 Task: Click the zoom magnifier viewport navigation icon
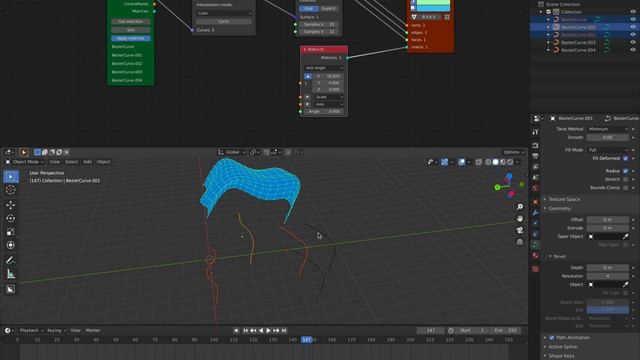pos(520,207)
